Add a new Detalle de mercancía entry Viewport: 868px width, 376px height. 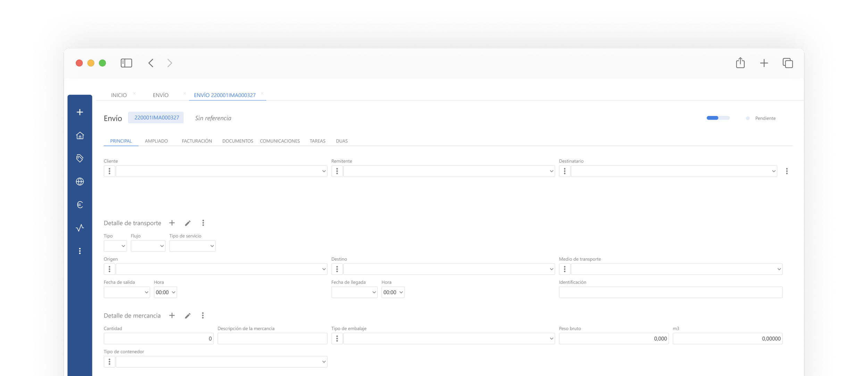point(172,316)
